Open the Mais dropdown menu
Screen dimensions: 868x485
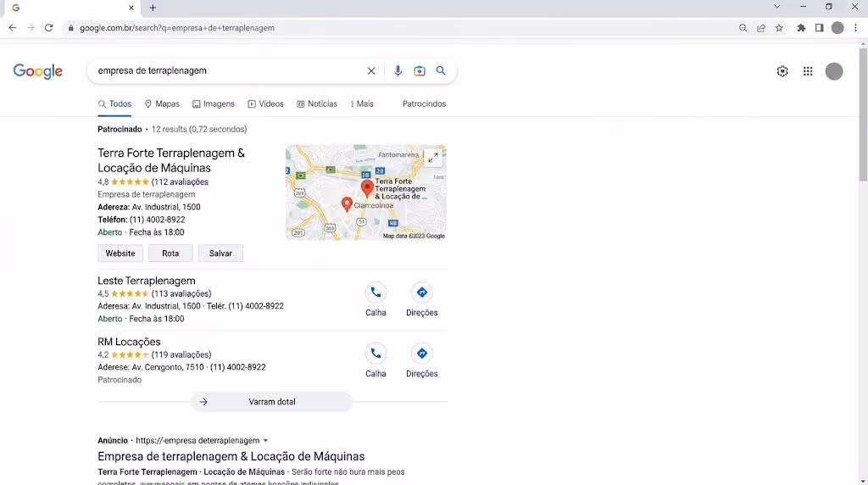[x=362, y=104]
